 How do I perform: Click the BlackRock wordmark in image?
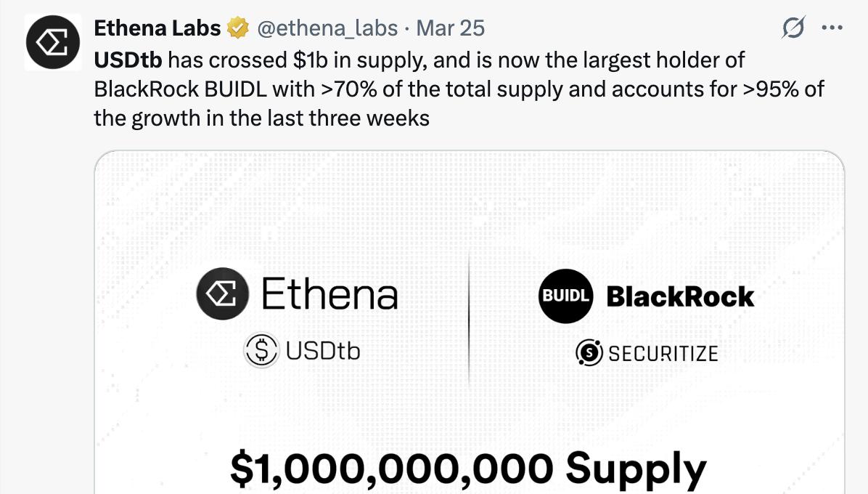pyautogui.click(x=680, y=296)
